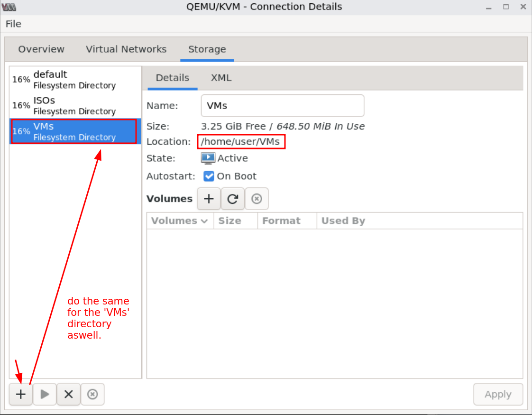Image resolution: width=532 pixels, height=415 pixels.
Task: Switch to the Overview tab
Action: 41,49
